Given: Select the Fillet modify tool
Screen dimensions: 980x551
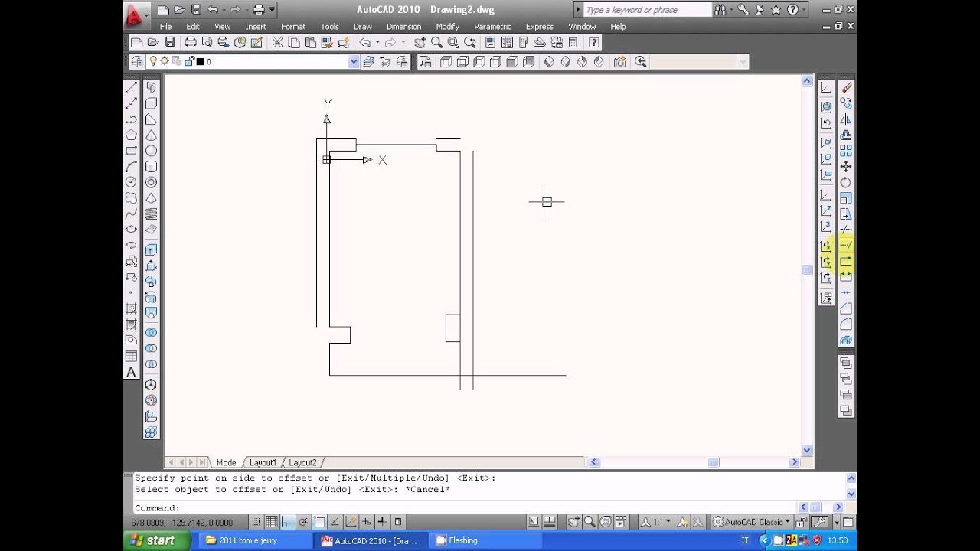Looking at the screenshot, I should pos(846,324).
